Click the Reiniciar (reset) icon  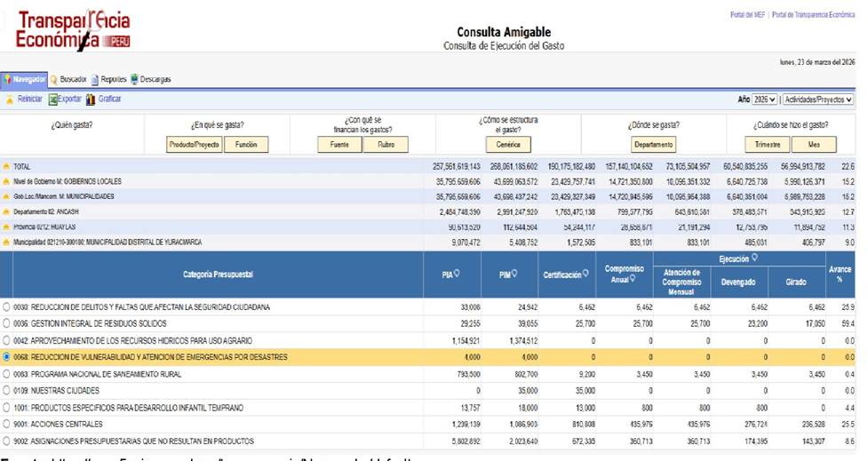(x=10, y=99)
